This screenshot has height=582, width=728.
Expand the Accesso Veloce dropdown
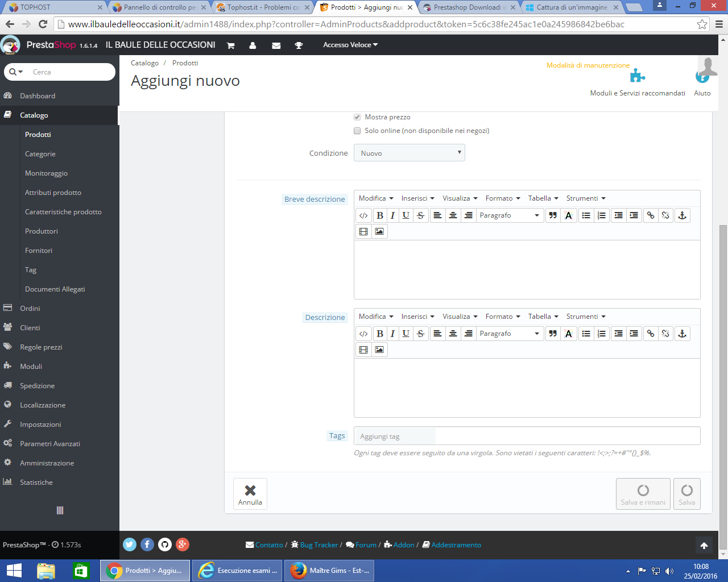(x=350, y=45)
